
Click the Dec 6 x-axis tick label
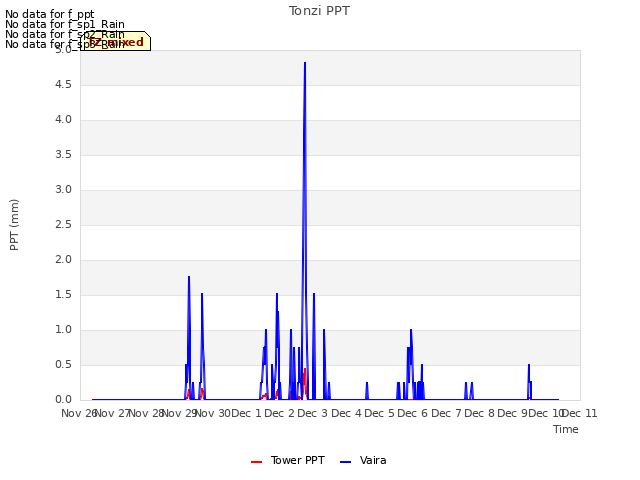point(413,413)
